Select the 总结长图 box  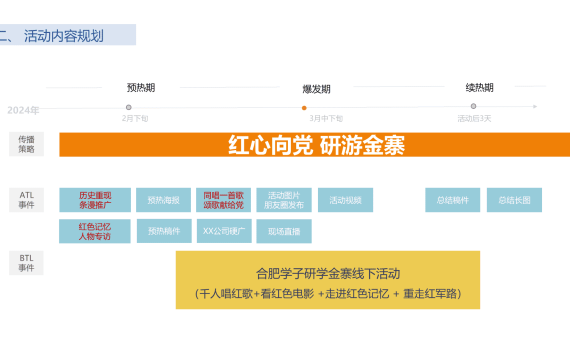(514, 200)
